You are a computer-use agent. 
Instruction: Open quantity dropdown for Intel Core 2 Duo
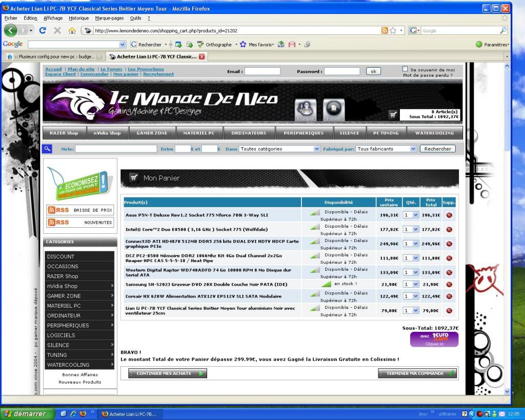click(411, 229)
